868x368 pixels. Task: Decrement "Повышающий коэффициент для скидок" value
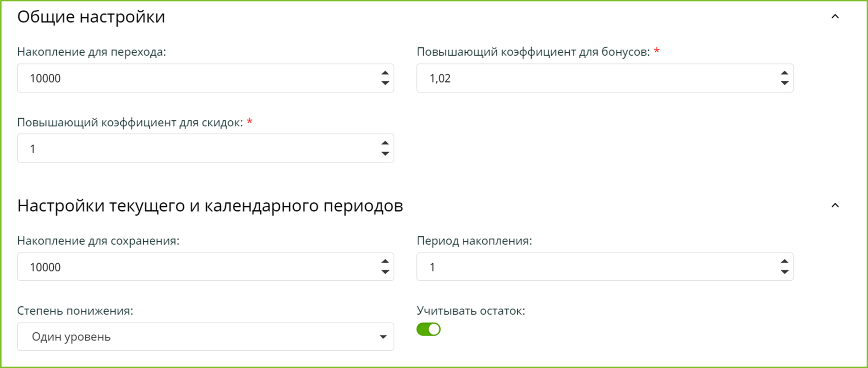pos(384,153)
